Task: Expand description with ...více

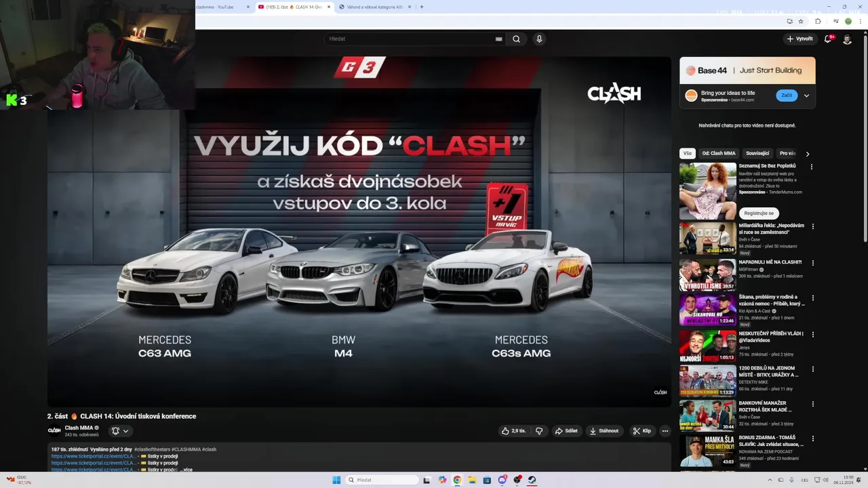Action: tap(186, 469)
